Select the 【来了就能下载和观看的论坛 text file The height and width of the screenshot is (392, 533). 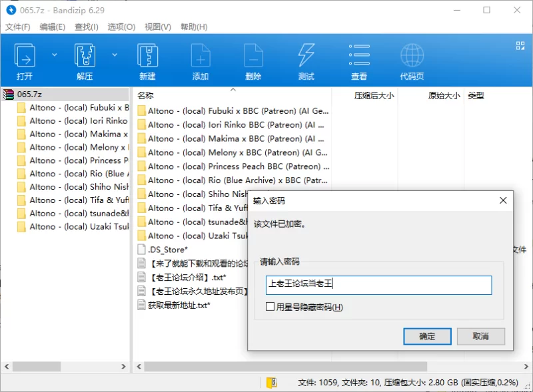coord(193,264)
